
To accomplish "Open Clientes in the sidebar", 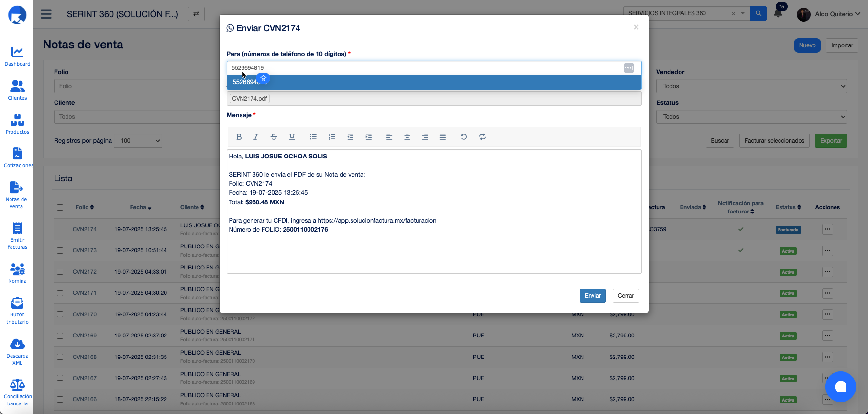I will (x=17, y=90).
